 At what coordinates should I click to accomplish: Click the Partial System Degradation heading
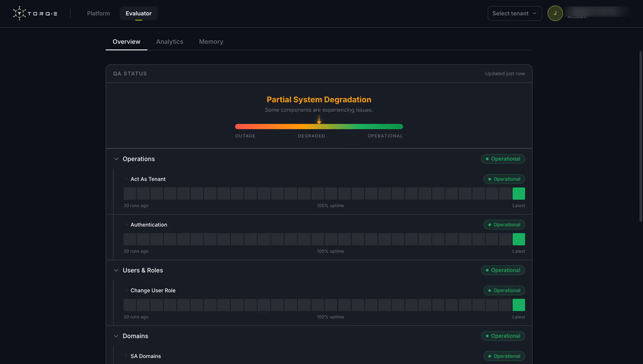319,99
